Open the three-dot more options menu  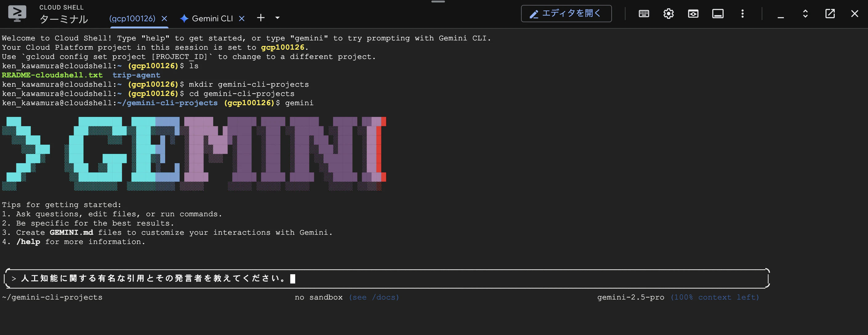742,14
